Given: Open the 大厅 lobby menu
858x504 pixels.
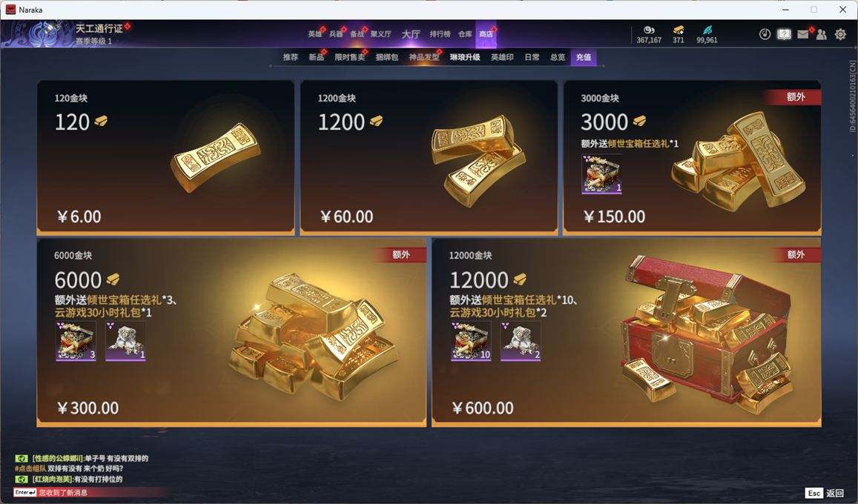Looking at the screenshot, I should [x=411, y=34].
